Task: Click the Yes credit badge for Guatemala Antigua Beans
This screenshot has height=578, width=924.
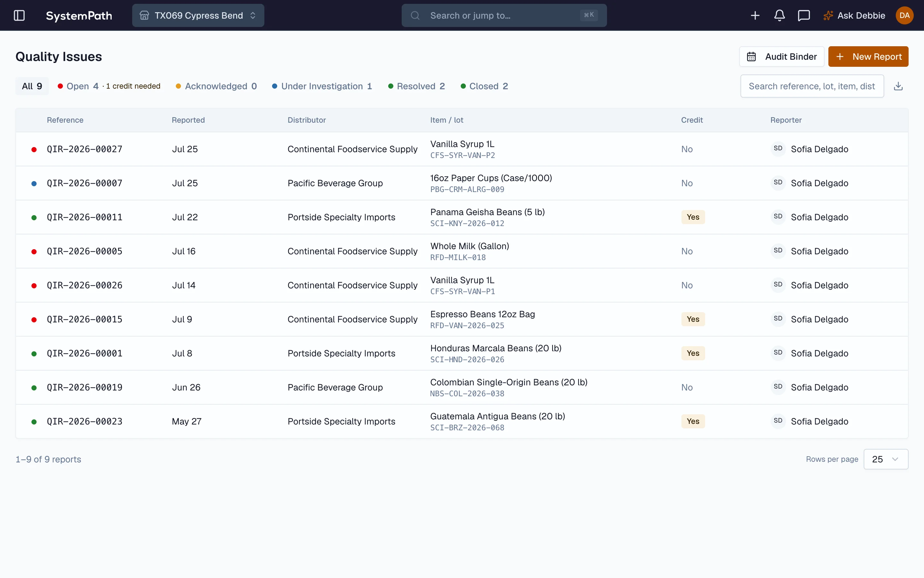Action: click(693, 421)
